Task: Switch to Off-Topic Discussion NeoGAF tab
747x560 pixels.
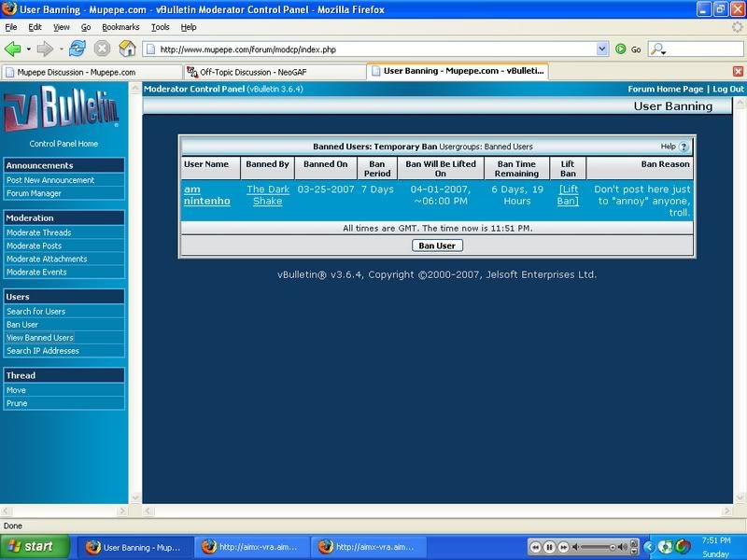Action: [x=275, y=72]
